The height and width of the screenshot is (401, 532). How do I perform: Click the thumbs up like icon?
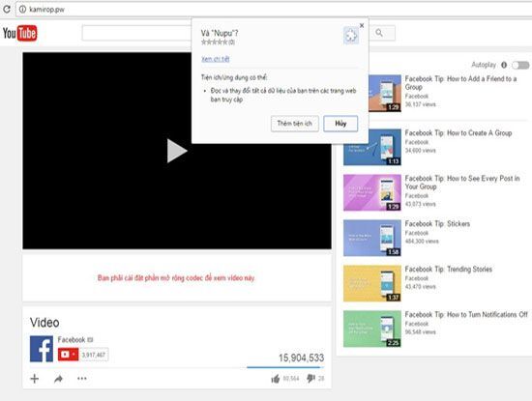[276, 379]
